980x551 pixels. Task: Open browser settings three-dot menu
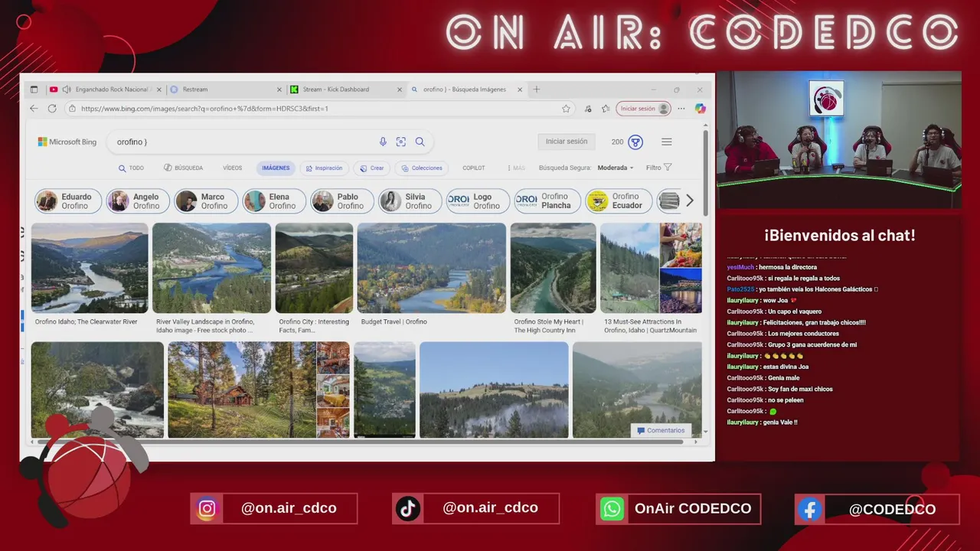tap(681, 109)
